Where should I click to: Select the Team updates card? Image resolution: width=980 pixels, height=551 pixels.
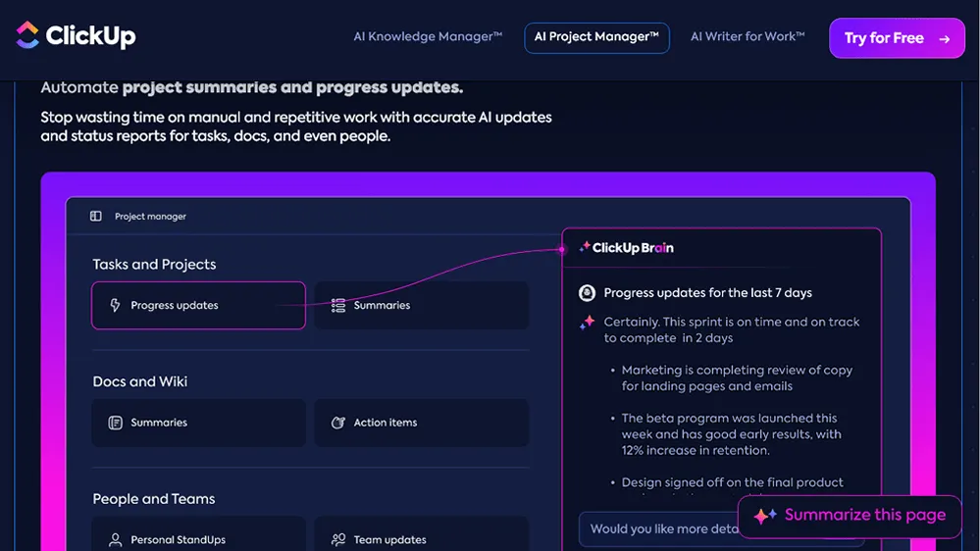point(421,534)
